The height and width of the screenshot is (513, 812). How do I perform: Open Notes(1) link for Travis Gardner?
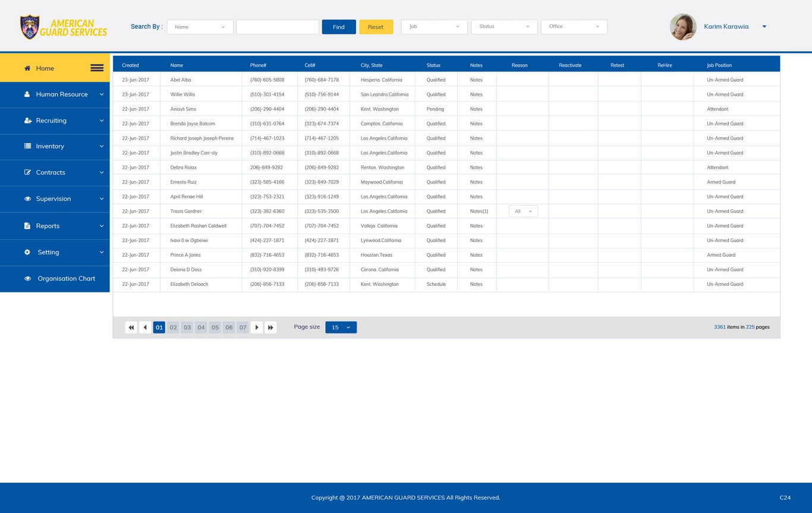479,212
